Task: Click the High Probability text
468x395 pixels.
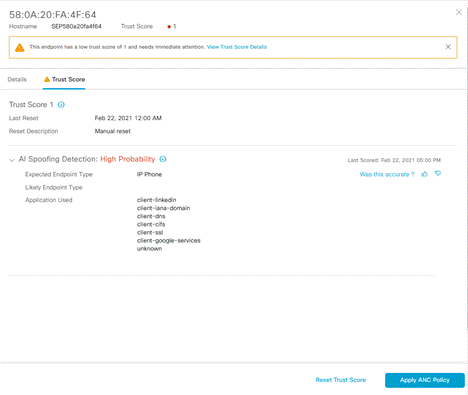Action: (x=128, y=159)
